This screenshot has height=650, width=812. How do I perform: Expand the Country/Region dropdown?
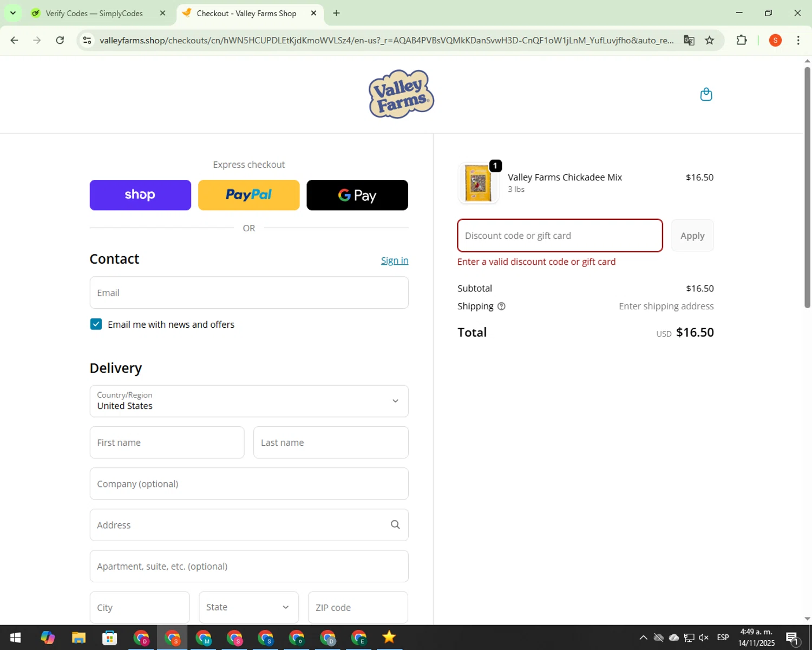[249, 401]
